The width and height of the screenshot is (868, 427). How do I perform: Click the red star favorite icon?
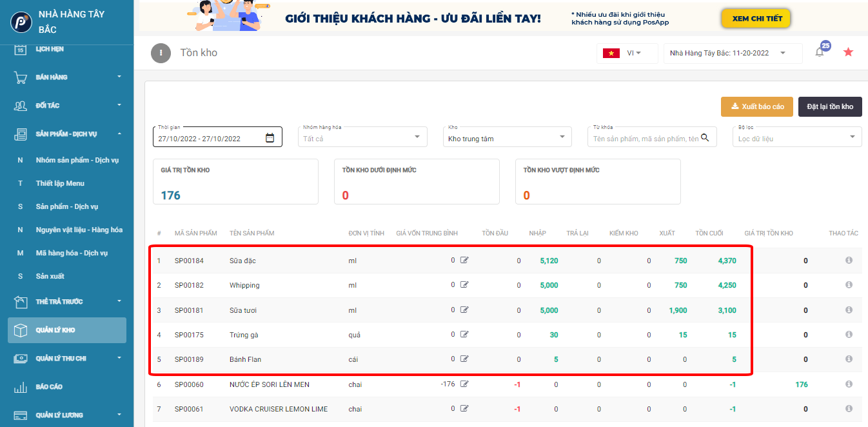point(848,52)
